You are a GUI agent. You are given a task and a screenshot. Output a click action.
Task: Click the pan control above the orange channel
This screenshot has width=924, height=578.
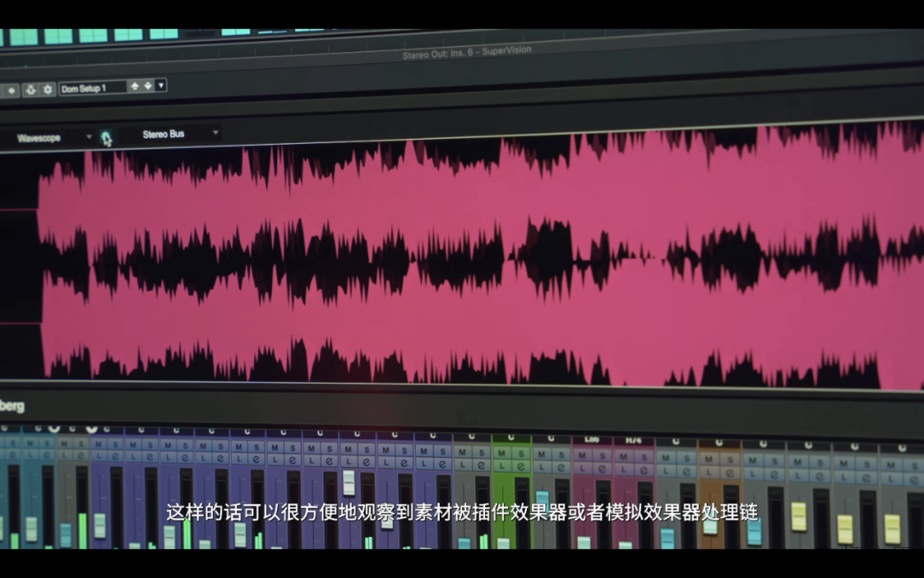pos(719,444)
